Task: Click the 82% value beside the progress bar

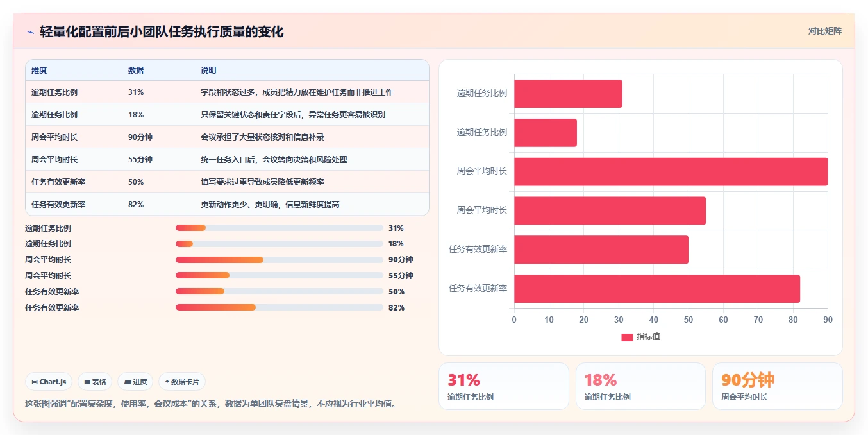Action: (x=396, y=308)
